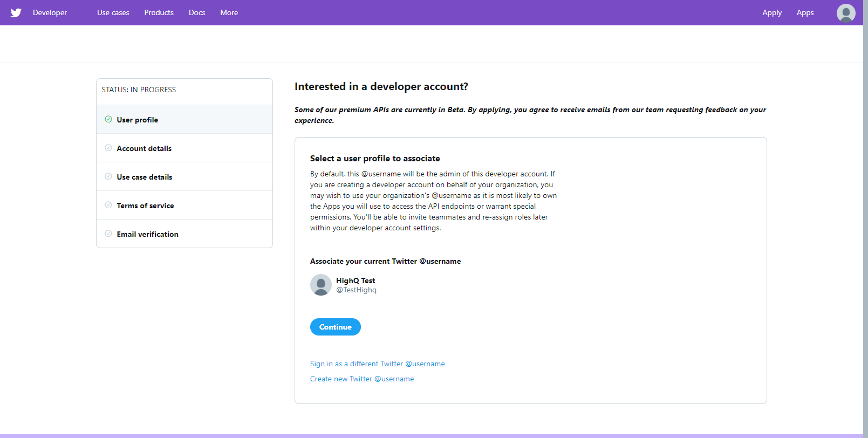Viewport: 868px width, 438px height.
Task: Open the Docs navigation item
Action: (x=197, y=12)
